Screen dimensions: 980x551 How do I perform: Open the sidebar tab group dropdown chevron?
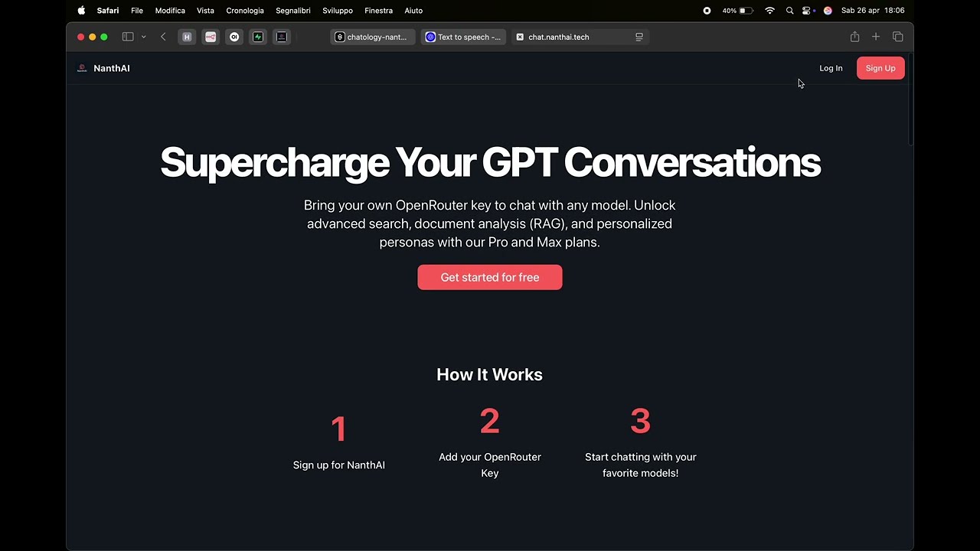point(143,37)
